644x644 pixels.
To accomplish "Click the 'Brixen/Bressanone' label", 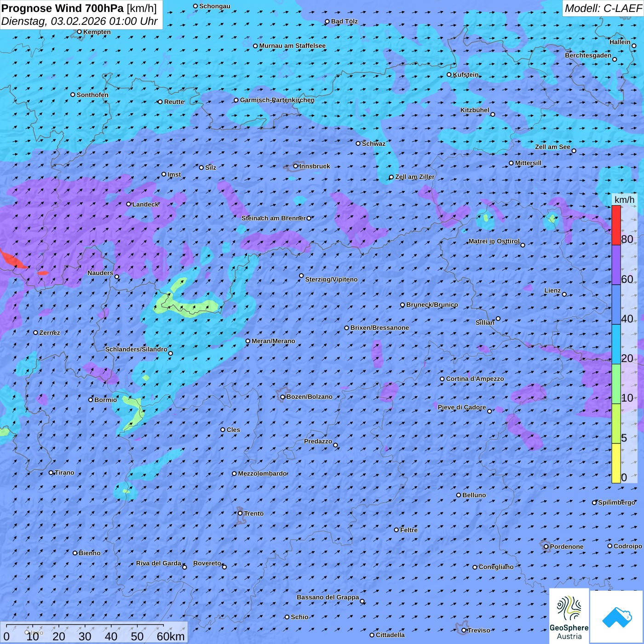I will [x=379, y=328].
